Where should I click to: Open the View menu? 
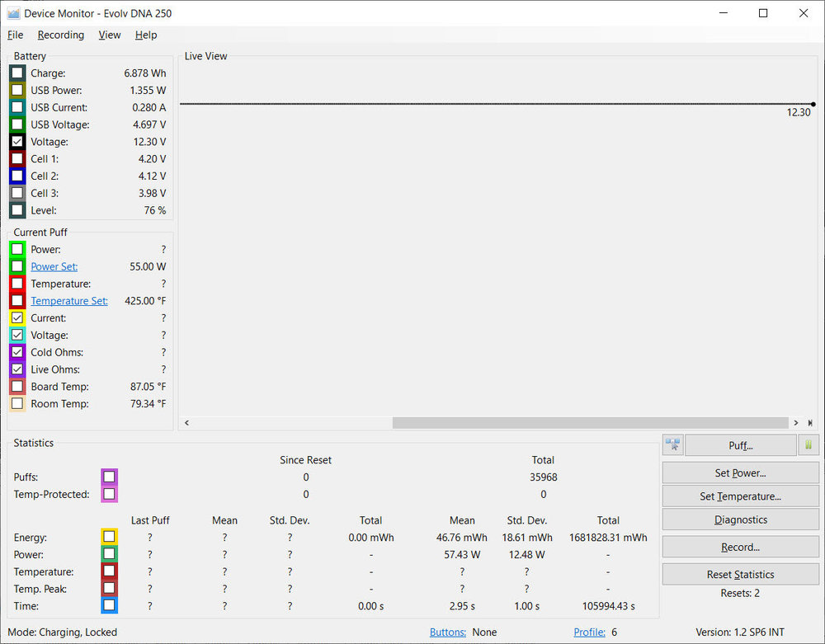click(110, 35)
